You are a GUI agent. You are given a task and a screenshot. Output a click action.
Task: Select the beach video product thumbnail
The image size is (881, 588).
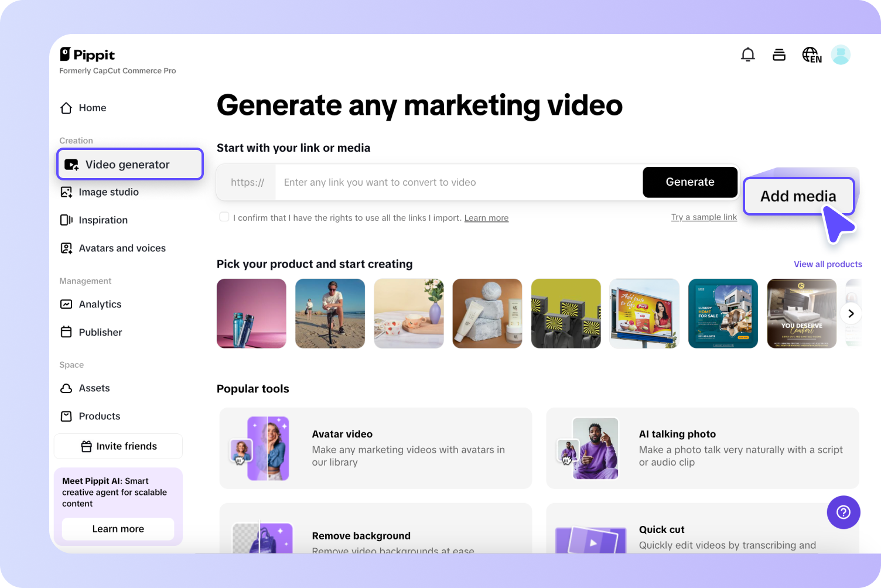tap(330, 313)
